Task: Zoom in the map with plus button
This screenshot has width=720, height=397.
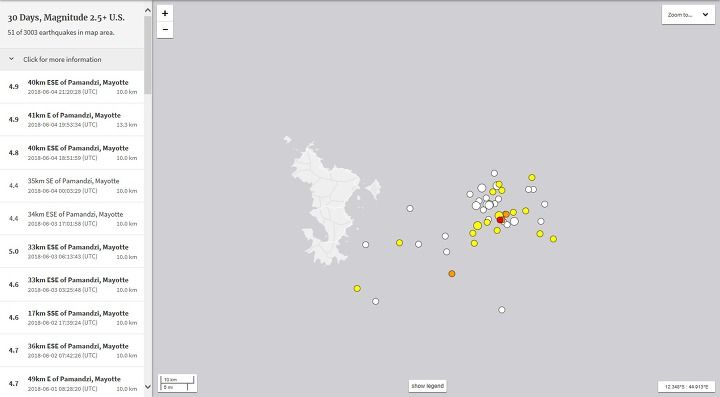Action: tap(165, 13)
